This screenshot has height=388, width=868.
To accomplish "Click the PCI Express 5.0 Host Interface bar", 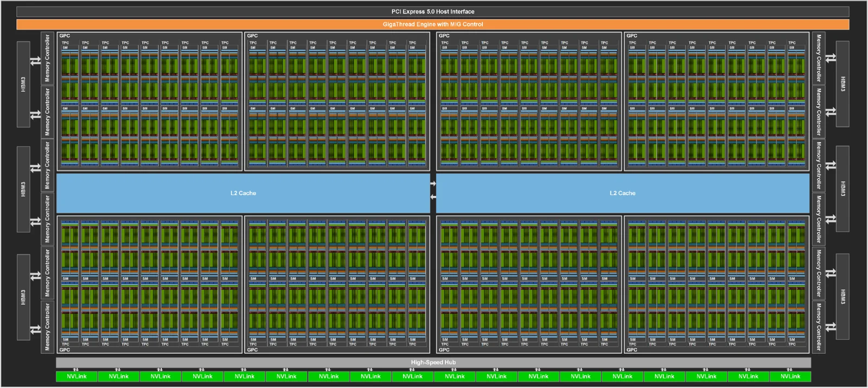I will coord(433,11).
